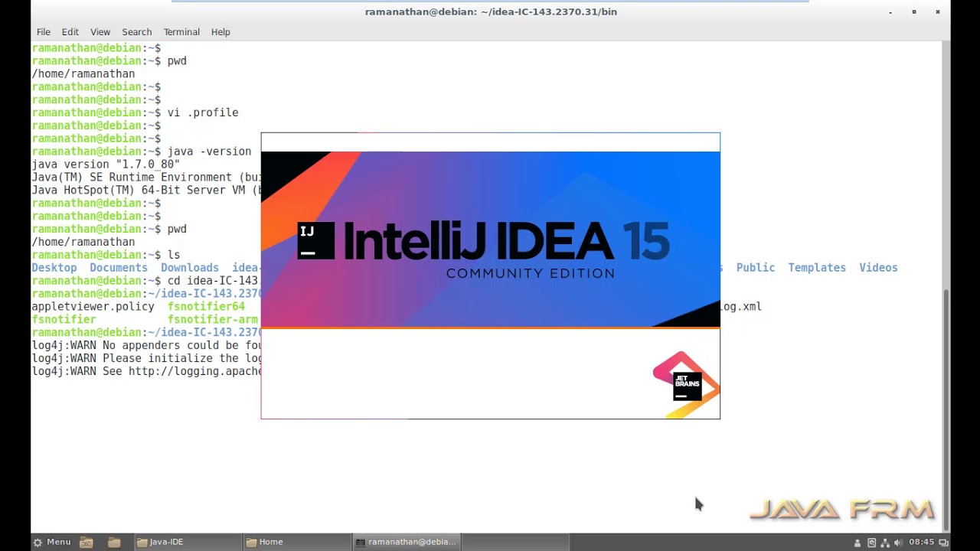Image resolution: width=980 pixels, height=551 pixels.
Task: Open the terminal Help menu
Action: pos(220,32)
